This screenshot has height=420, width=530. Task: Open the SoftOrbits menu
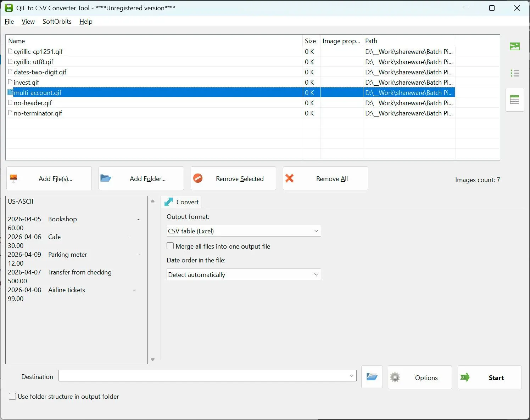click(x=57, y=22)
